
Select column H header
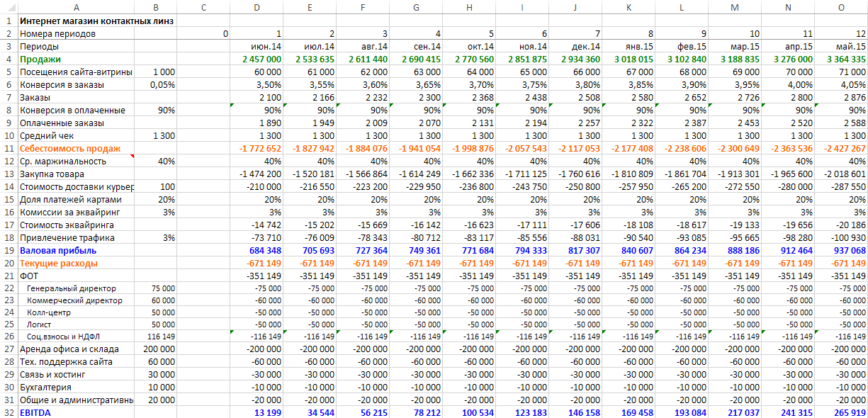pos(469,6)
